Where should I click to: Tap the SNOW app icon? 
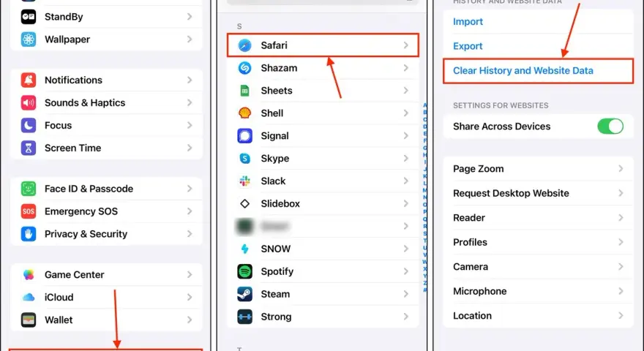point(244,249)
